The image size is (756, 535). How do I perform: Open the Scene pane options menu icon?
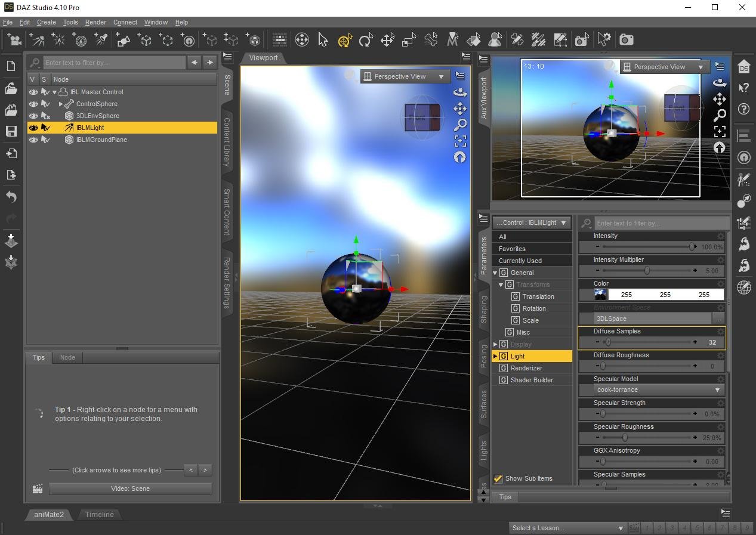pos(227,57)
